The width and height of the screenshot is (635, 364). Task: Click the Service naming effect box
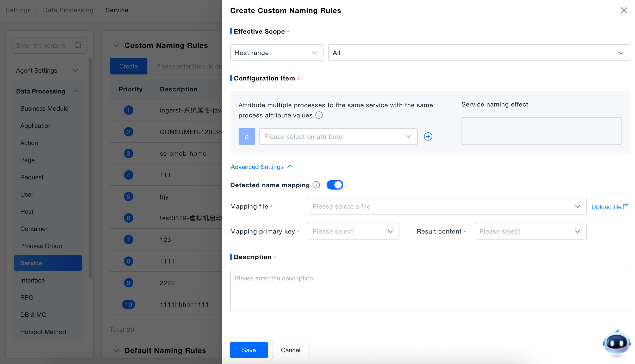[x=541, y=131]
